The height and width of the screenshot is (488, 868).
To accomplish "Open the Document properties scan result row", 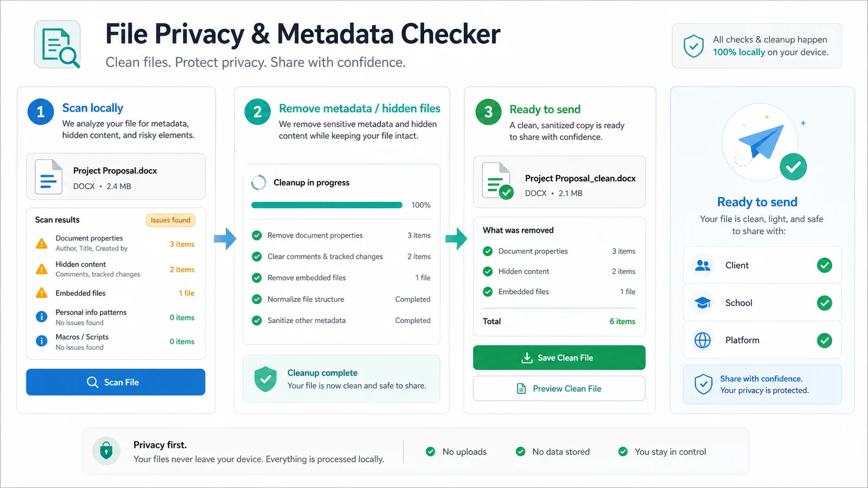I will (116, 243).
